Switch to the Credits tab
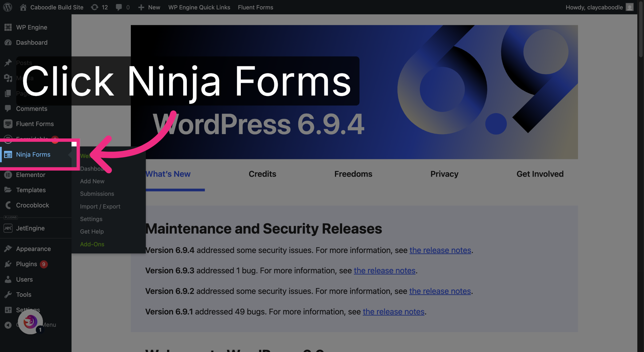 point(262,174)
